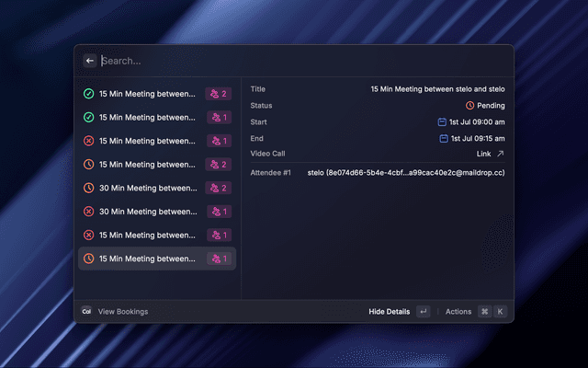Click pending clock icon on 30 Min Meeting
Image resolution: width=588 pixels, height=368 pixels.
(x=89, y=188)
